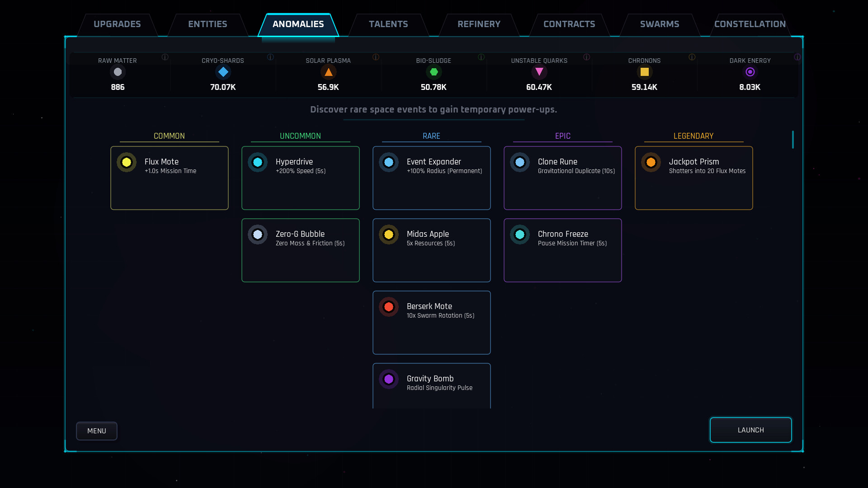Open the Raw Matter info tooltip
The width and height of the screenshot is (868, 488).
pyautogui.click(x=165, y=57)
